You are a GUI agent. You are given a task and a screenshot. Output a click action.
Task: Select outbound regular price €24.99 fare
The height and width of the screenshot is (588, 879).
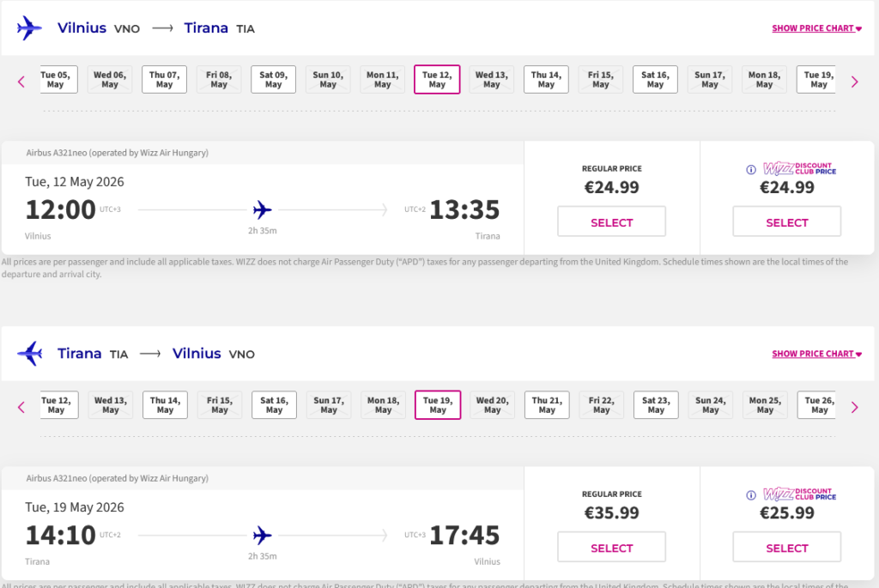click(611, 222)
